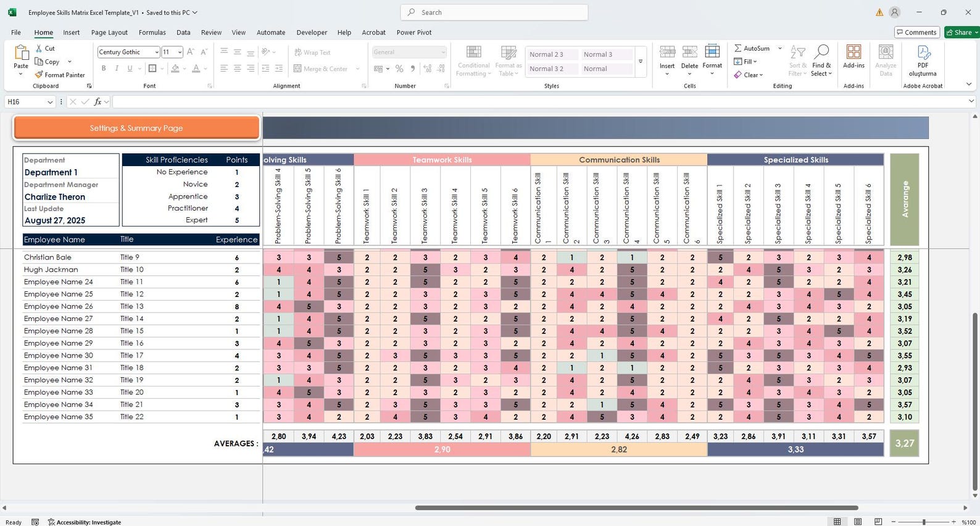The height and width of the screenshot is (526, 980).
Task: Open the Comments pane button
Action: pos(916,32)
